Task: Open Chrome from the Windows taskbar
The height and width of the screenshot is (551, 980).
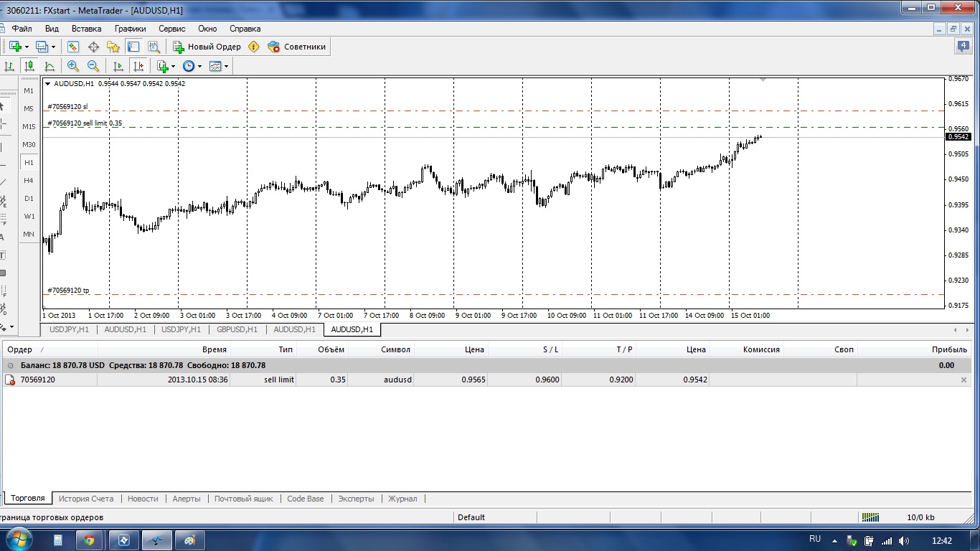Action: (89, 540)
